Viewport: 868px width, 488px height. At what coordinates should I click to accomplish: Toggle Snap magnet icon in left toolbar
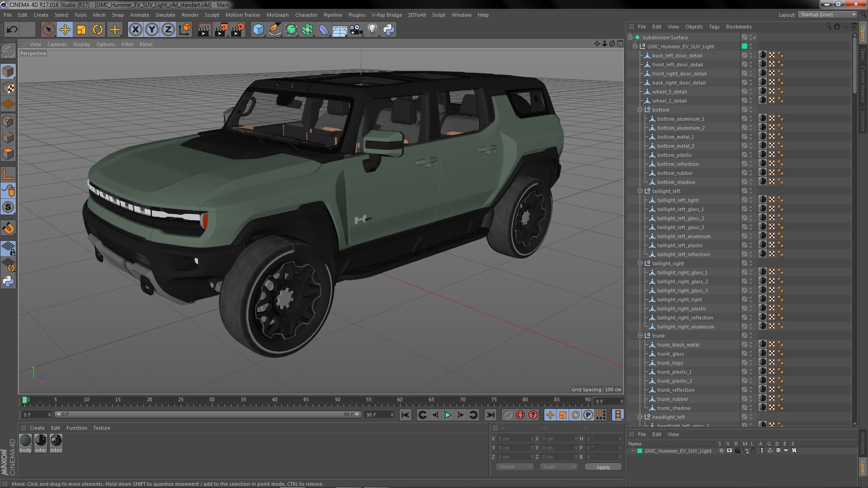8,228
